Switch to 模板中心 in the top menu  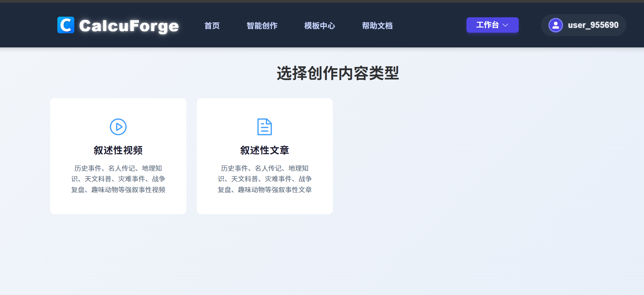(320, 26)
